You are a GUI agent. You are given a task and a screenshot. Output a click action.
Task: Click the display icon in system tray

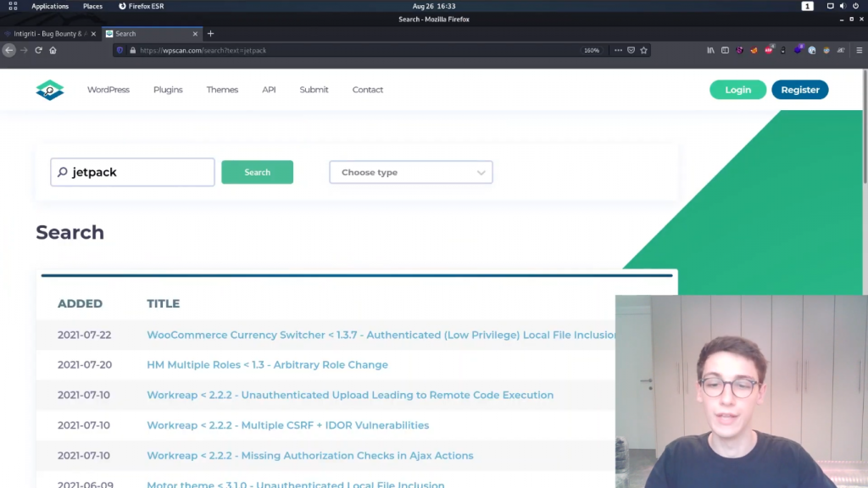pyautogui.click(x=830, y=6)
